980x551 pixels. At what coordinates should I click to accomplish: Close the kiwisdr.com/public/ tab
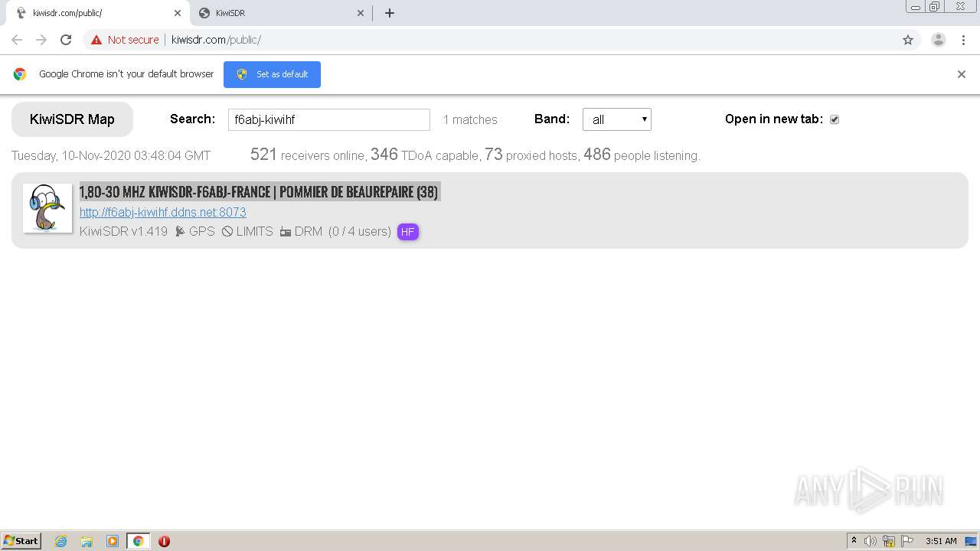178,13
